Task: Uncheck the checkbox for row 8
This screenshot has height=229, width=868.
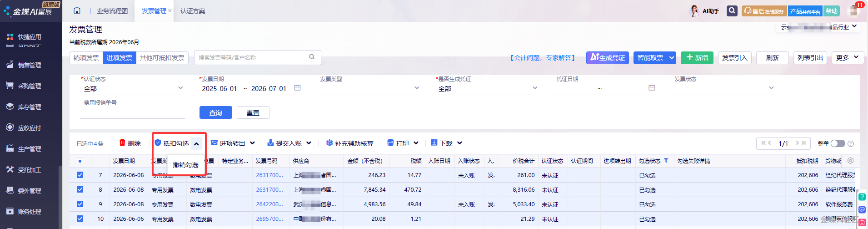Action: point(80,189)
